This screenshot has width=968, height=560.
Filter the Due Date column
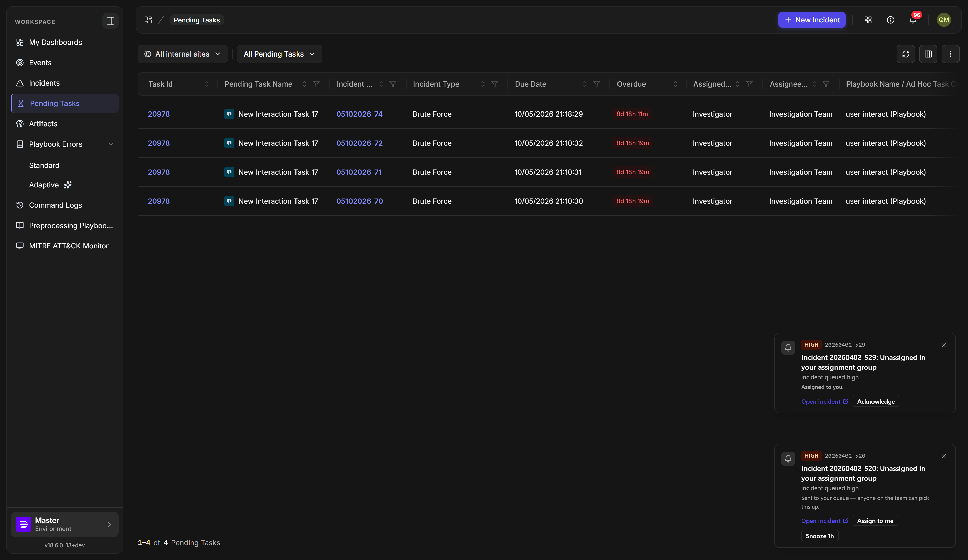pyautogui.click(x=597, y=84)
